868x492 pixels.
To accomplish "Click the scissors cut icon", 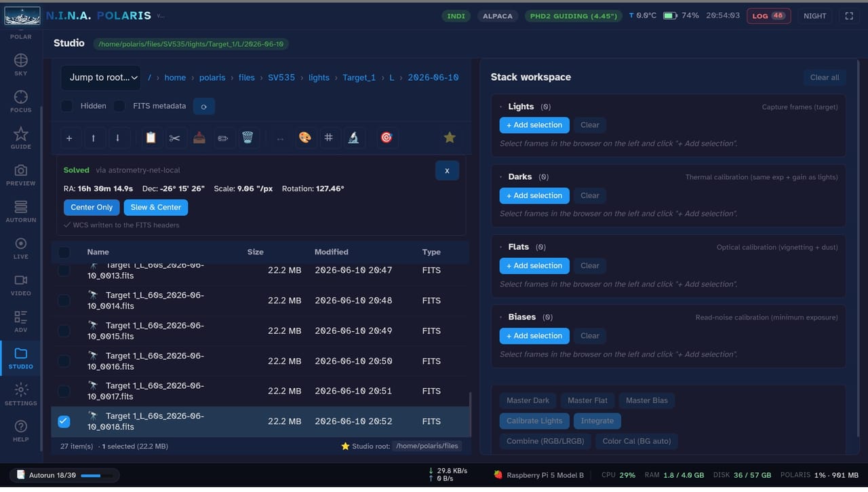I will click(x=175, y=138).
